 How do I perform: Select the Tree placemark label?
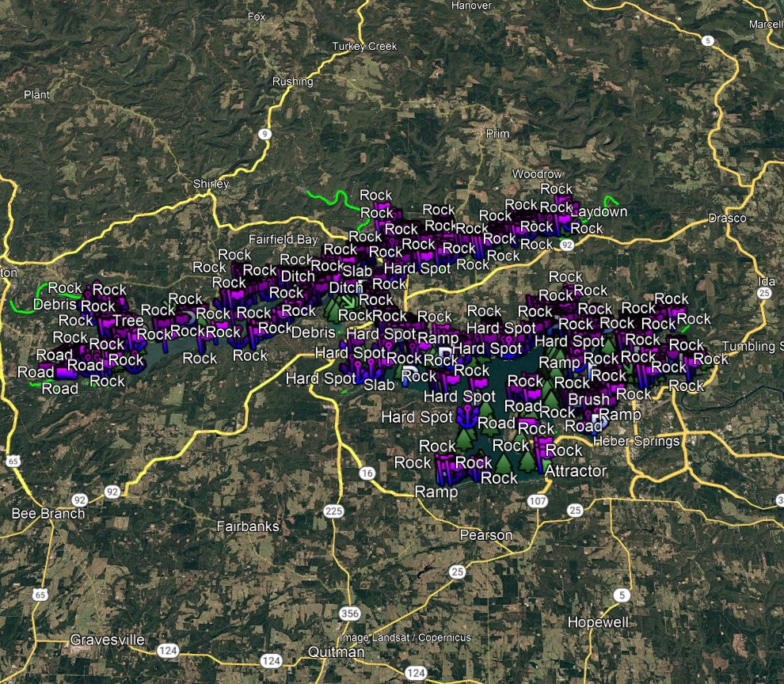pyautogui.click(x=128, y=321)
